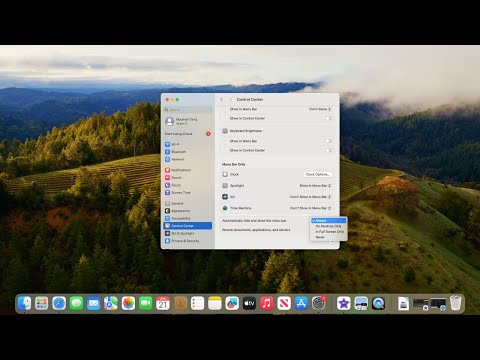Open App Store in the Dock
Image resolution: width=480 pixels, height=360 pixels.
pyautogui.click(x=301, y=303)
